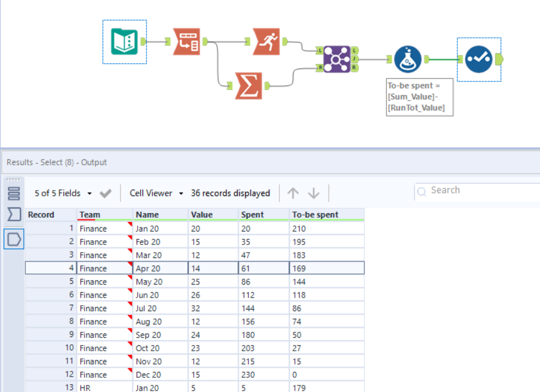The image size is (540, 392).
Task: Select the May 20 name cell
Action: point(161,282)
